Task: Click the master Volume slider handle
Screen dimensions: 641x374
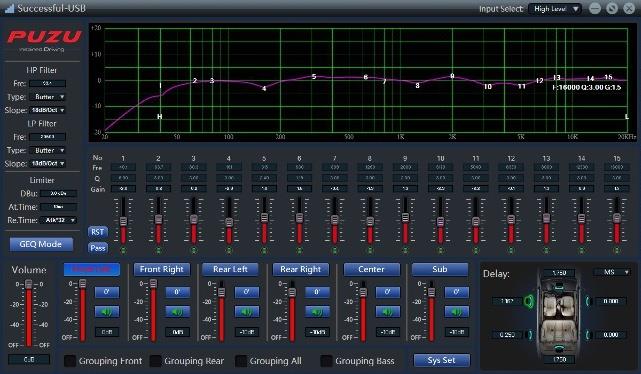Action: coord(29,284)
